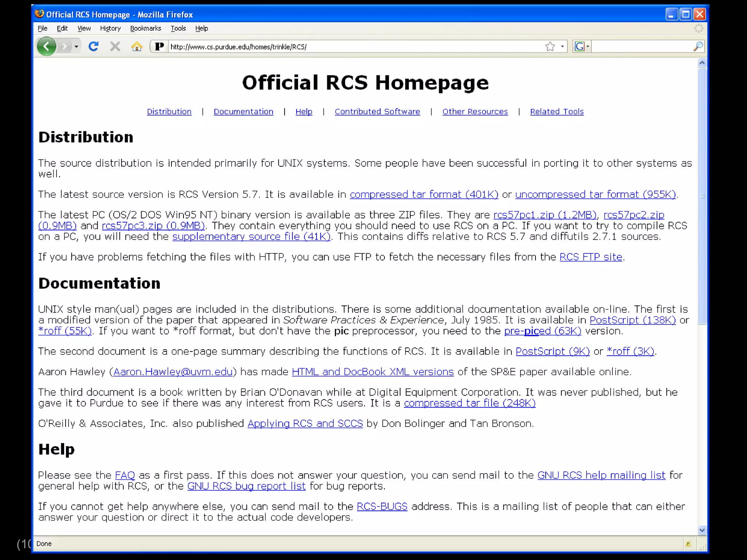Screen dimensions: 747x560
Task: Follow the Contributed Software link
Action: [x=377, y=112]
